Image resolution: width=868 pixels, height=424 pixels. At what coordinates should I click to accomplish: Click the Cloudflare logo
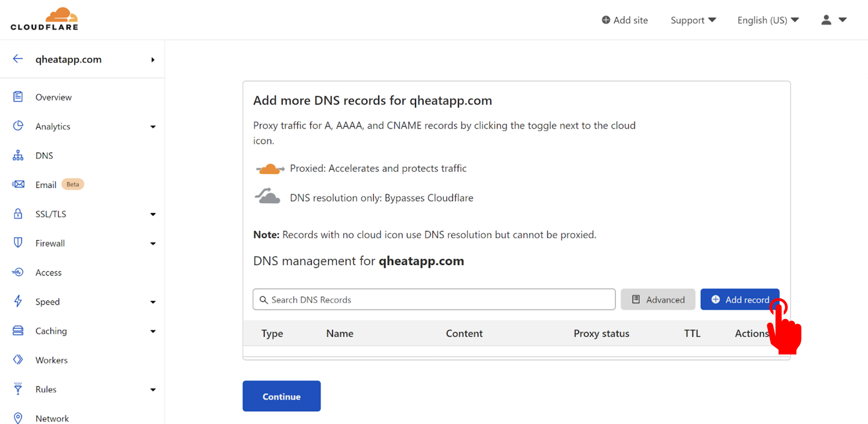coord(44,19)
